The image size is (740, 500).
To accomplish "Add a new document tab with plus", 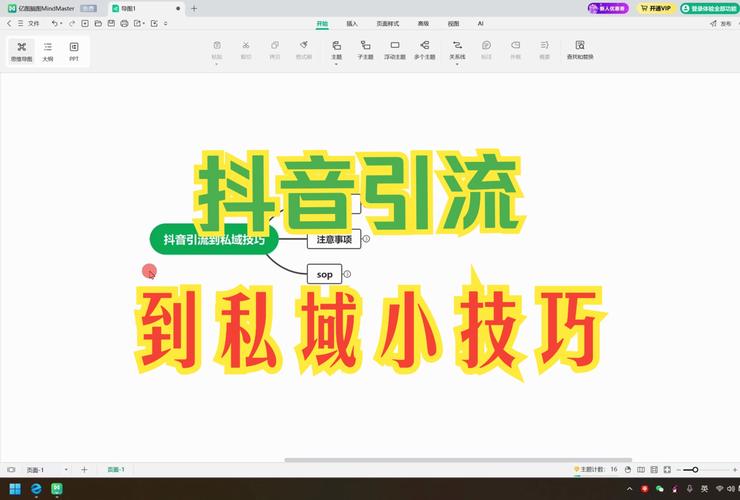I will [x=194, y=8].
